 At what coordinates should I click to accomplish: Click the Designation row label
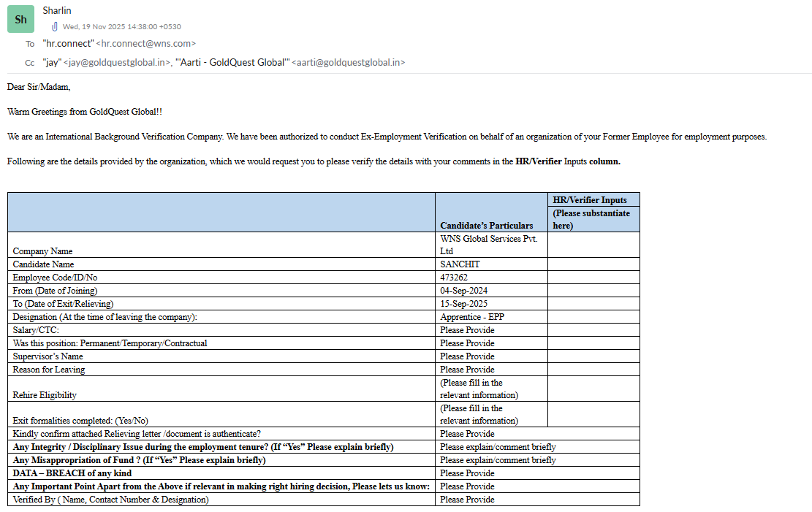coord(105,317)
